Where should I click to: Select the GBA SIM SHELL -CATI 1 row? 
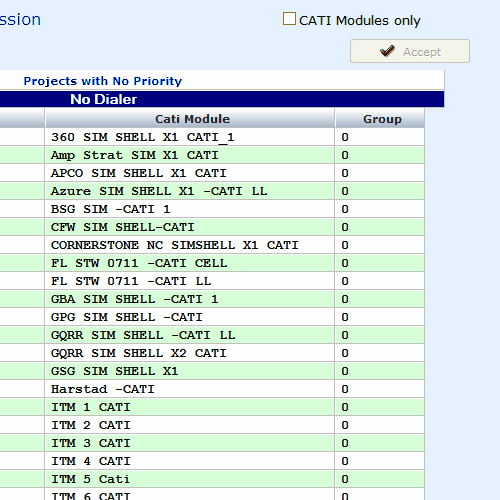[212, 299]
